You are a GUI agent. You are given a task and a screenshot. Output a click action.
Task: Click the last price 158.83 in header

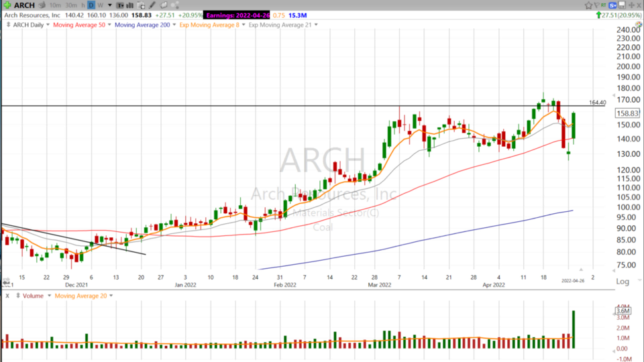[x=142, y=15]
